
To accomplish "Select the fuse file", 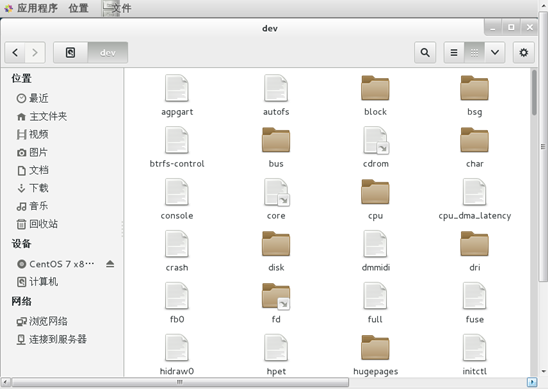I will [475, 296].
